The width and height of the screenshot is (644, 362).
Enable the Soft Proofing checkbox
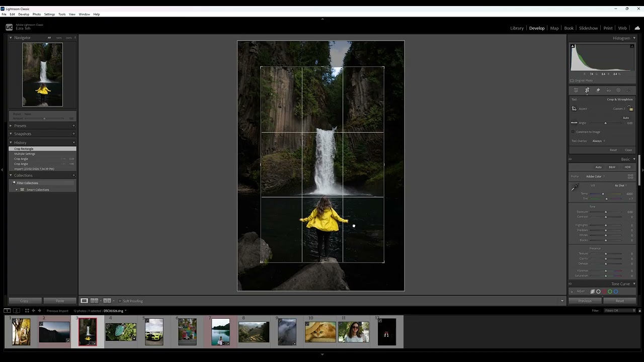click(120, 301)
